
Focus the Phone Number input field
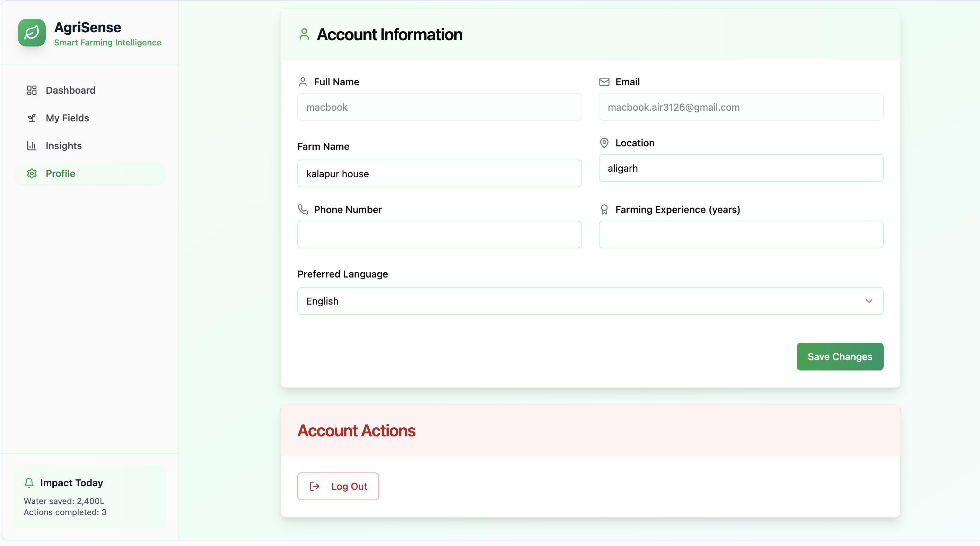point(439,234)
